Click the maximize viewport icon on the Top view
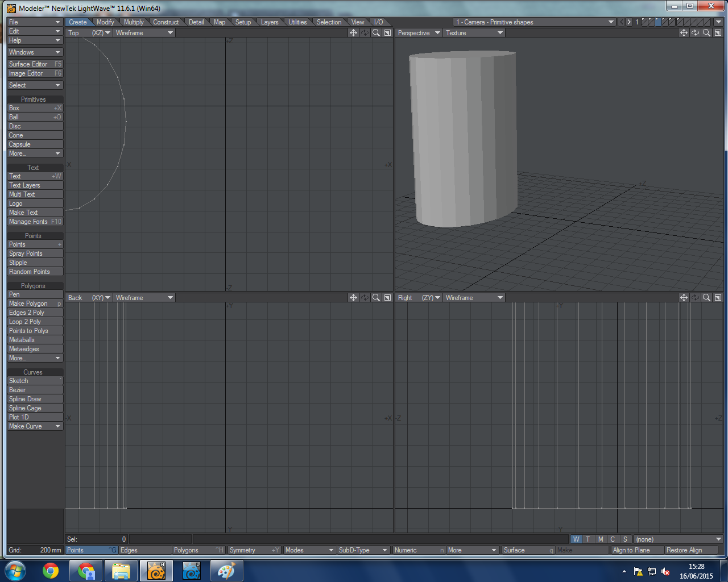Screen dimensions: 728x582 (x=387, y=32)
